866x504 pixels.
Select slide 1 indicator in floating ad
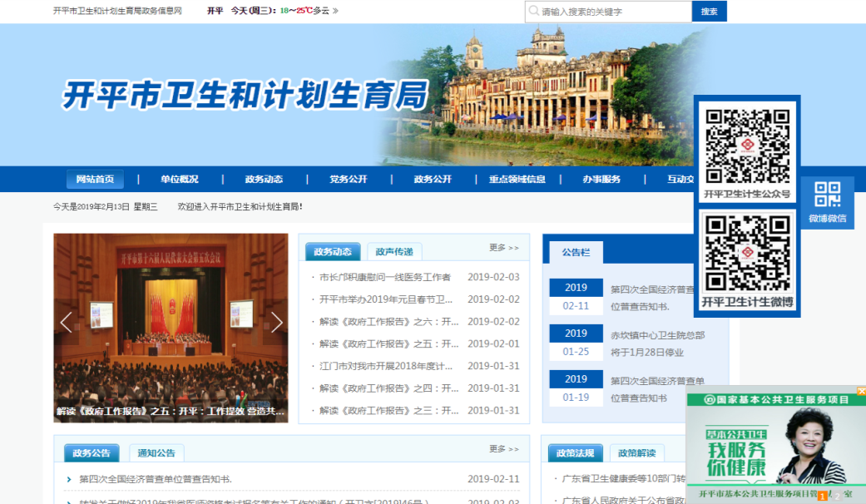822,497
